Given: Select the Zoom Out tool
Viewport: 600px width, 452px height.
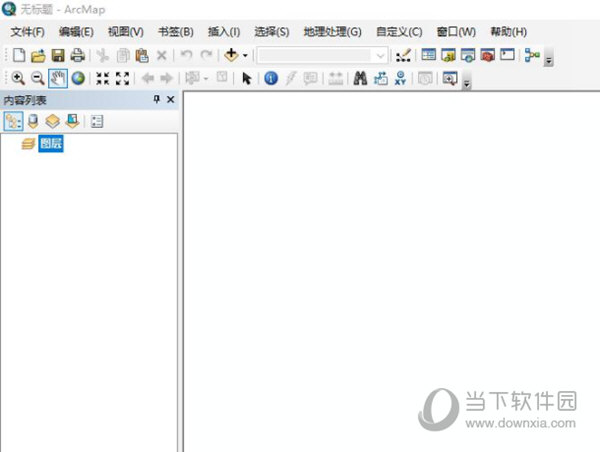Looking at the screenshot, I should click(x=38, y=78).
